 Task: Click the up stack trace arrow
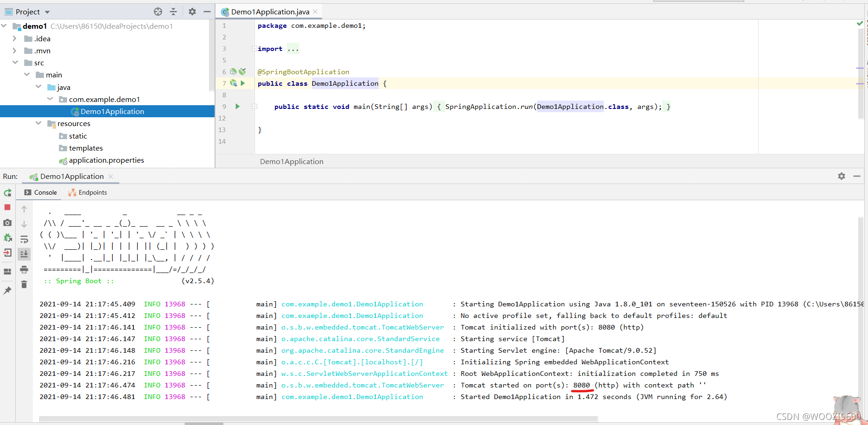[24, 209]
